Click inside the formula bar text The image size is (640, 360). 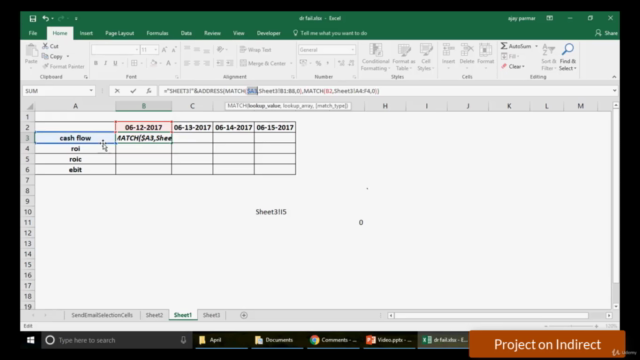[271, 91]
